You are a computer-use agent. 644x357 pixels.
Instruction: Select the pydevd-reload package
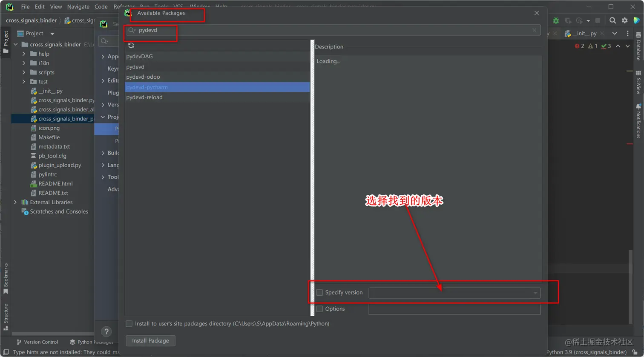click(x=217, y=97)
